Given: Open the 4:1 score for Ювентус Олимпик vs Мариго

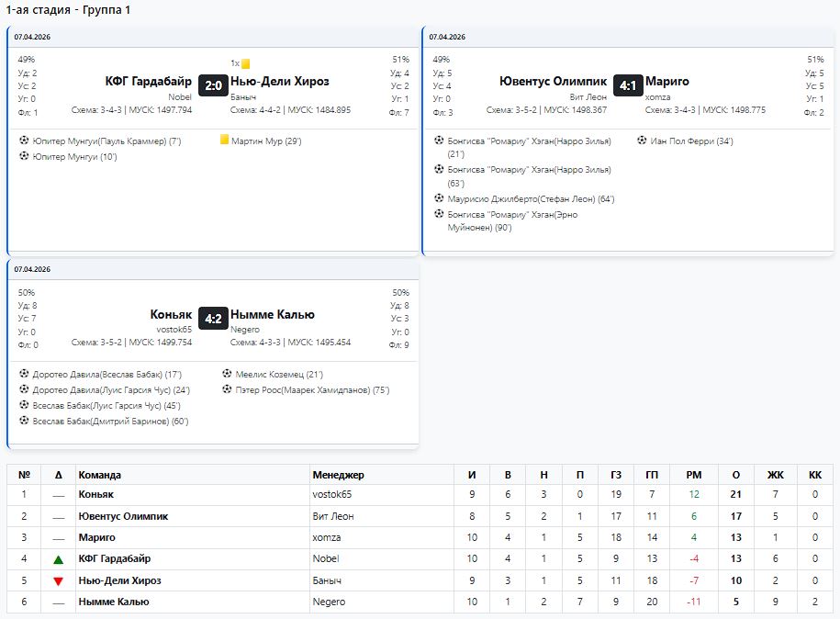Looking at the screenshot, I should click(x=628, y=85).
